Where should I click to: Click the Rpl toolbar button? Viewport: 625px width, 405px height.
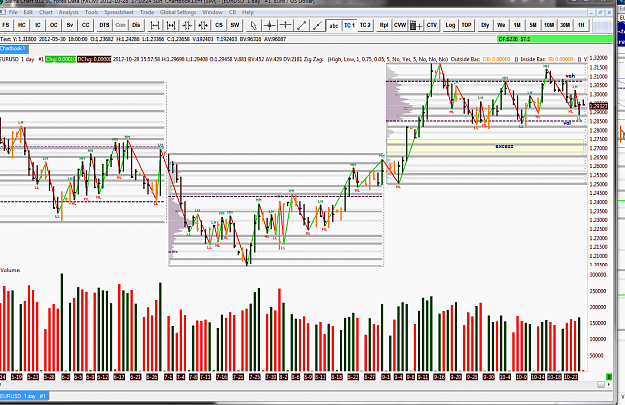pos(384,25)
